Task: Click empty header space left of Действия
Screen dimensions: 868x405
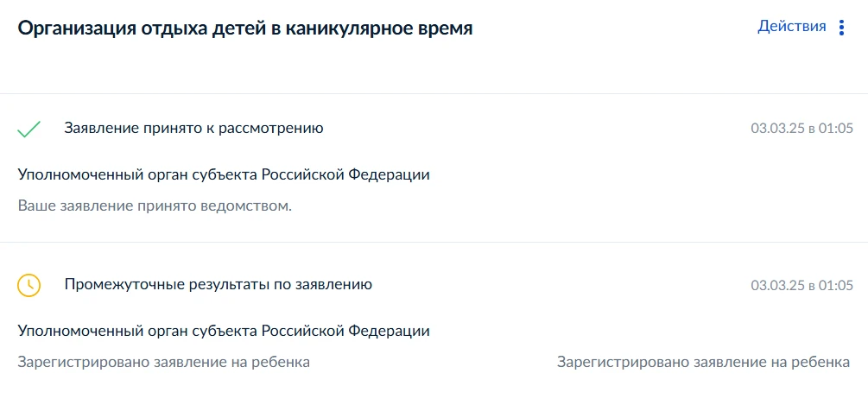Action: (613, 28)
